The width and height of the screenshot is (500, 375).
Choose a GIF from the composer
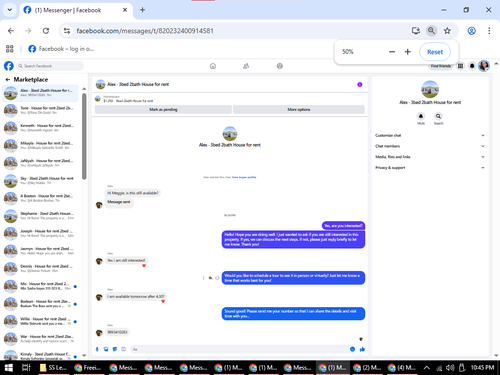point(123,349)
